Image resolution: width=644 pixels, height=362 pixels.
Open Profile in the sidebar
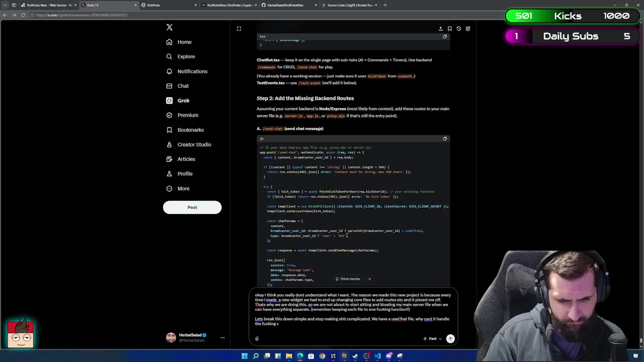click(180, 173)
